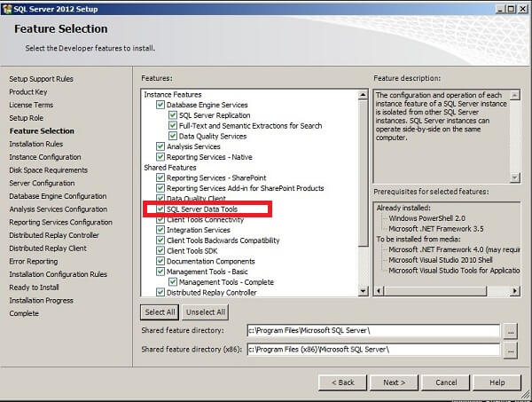
Task: Click Microsoft Visual Studio 2010 Shell prerequisite
Action: tap(441, 260)
